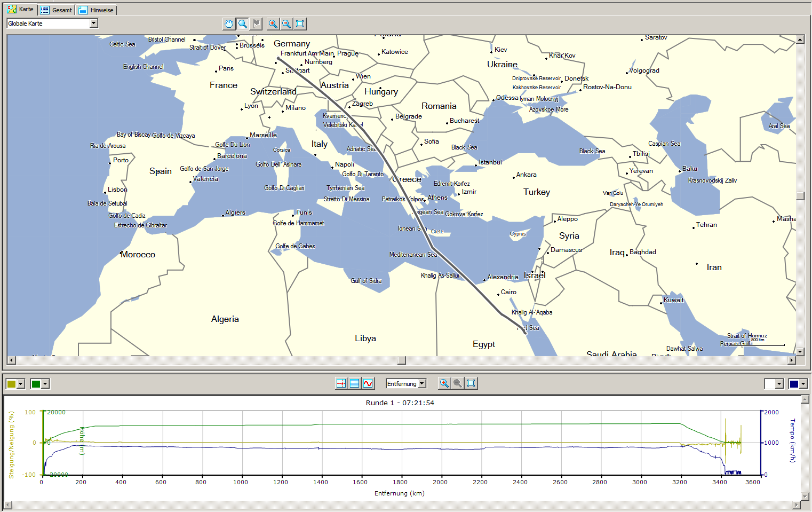Fit the map to full extent
The width and height of the screenshot is (812, 512).
click(300, 24)
